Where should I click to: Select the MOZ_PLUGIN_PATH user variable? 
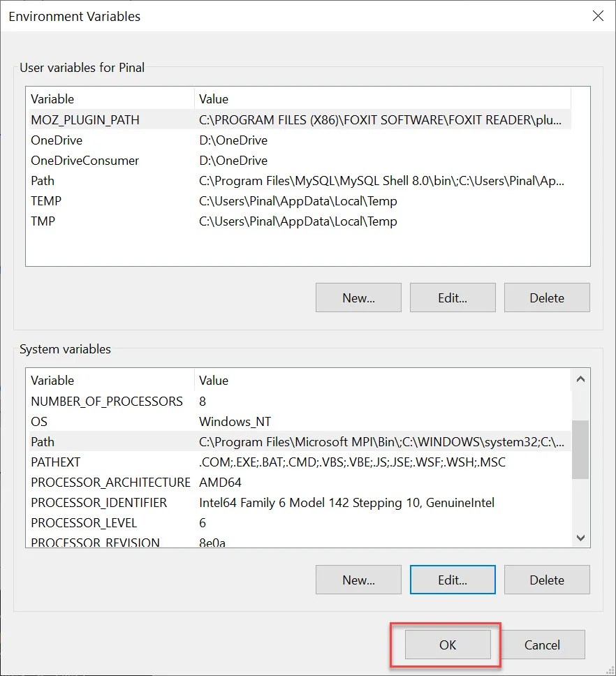click(85, 119)
